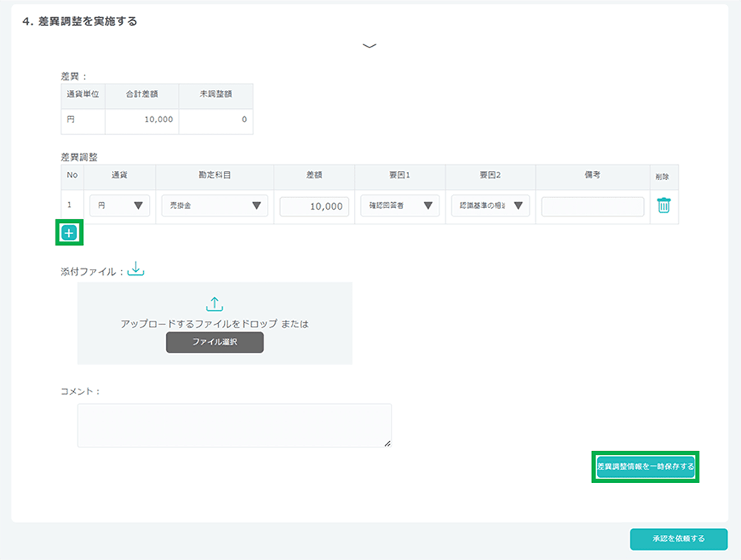Collapse section 4 using the top chevron
Image resolution: width=741 pixels, height=560 pixels.
[370, 46]
